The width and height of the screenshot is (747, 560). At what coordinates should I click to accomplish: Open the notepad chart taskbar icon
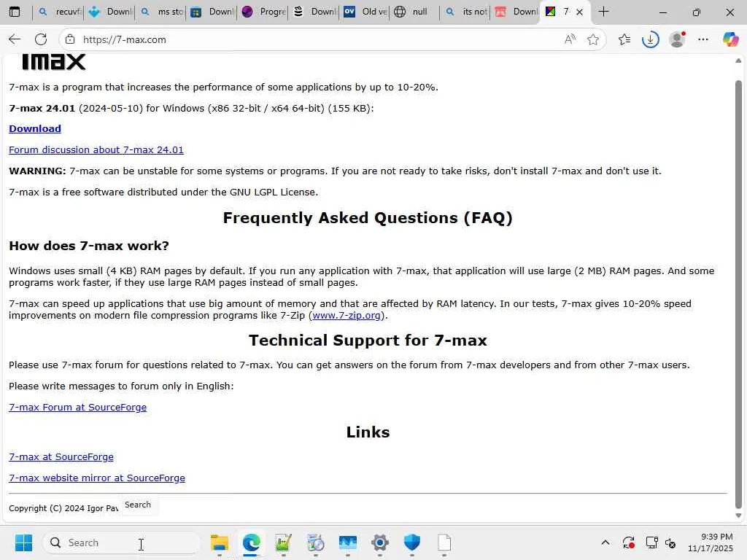pyautogui.click(x=283, y=542)
